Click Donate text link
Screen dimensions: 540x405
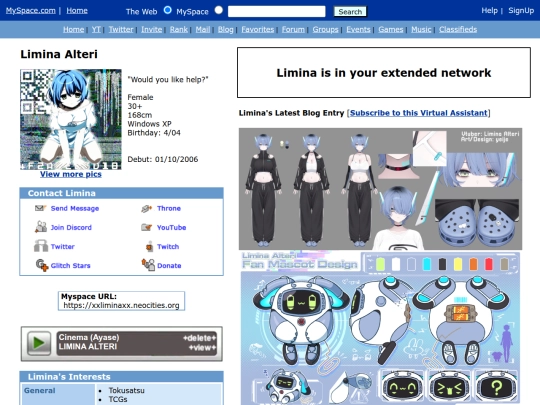point(169,266)
